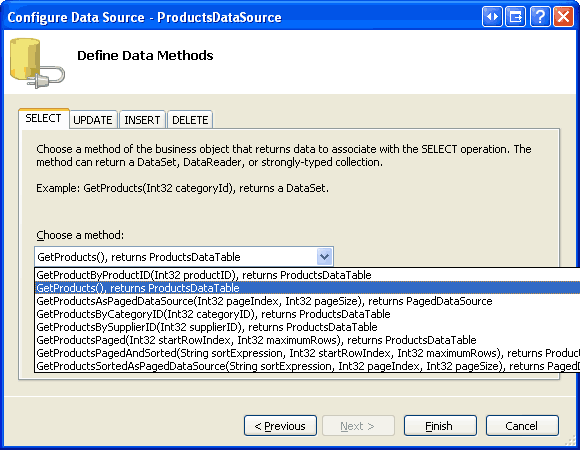This screenshot has width=580, height=450.
Task: Choose GetProductsSortedAsPagedDataSource option
Action: tap(308, 366)
